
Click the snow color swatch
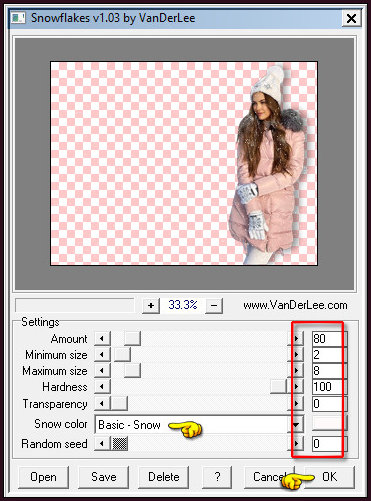pyautogui.click(x=329, y=423)
